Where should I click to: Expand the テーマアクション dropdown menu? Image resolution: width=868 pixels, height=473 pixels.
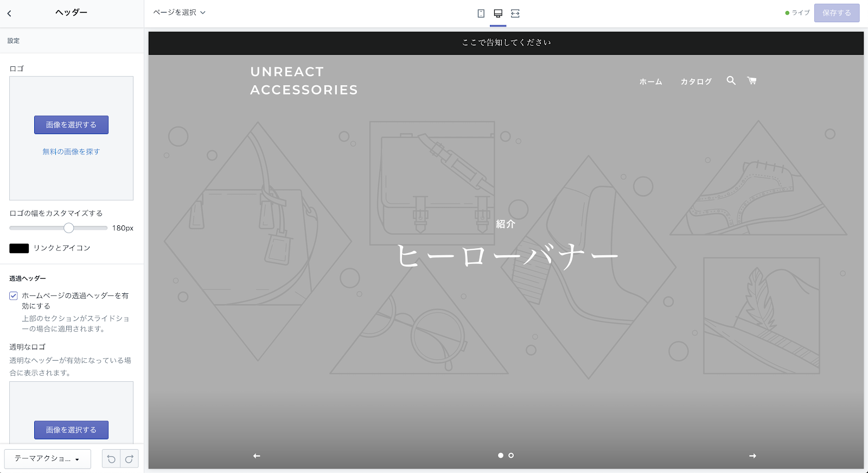pyautogui.click(x=47, y=459)
